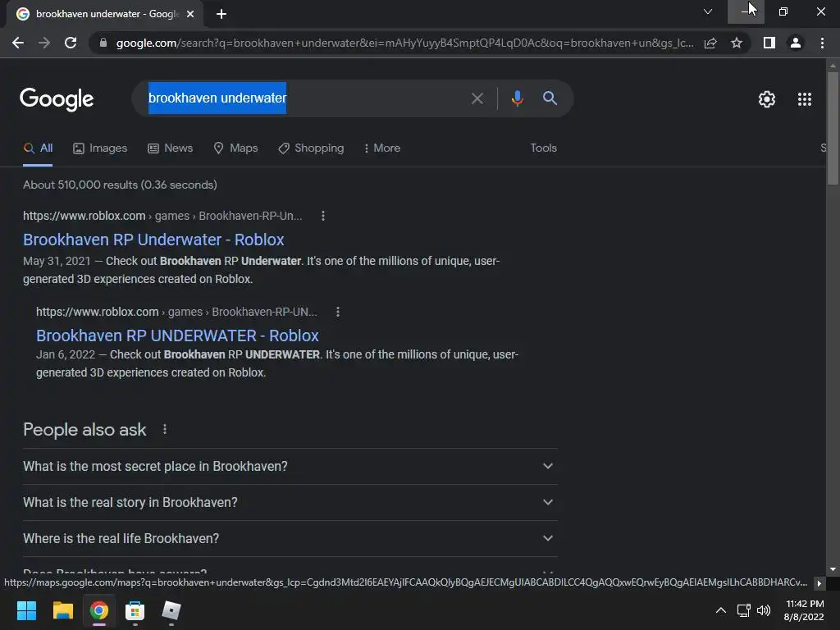Click the browser address bar URL
Screen dimensions: 840x630
coord(404,43)
